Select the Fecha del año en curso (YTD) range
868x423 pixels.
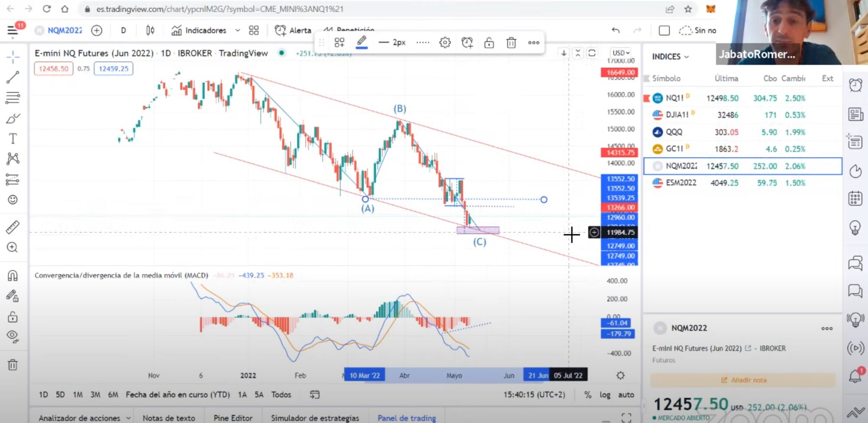(178, 395)
